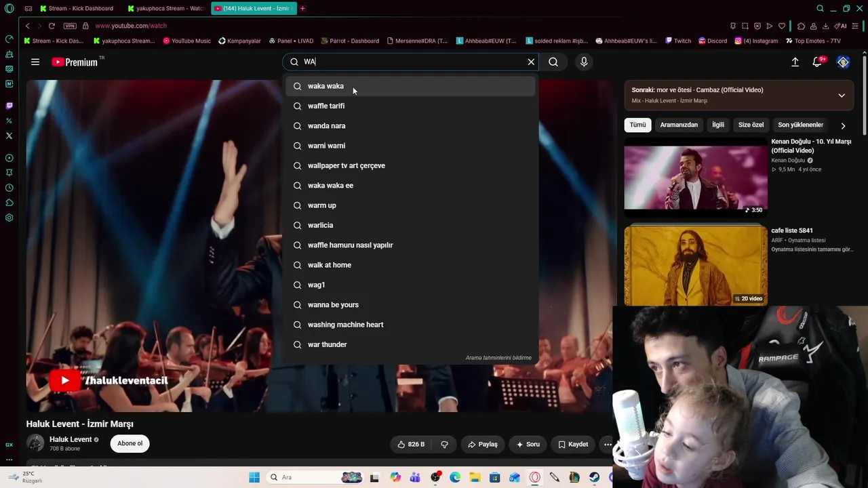The width and height of the screenshot is (868, 488).
Task: Click the magnifier search submit button
Action: point(553,62)
